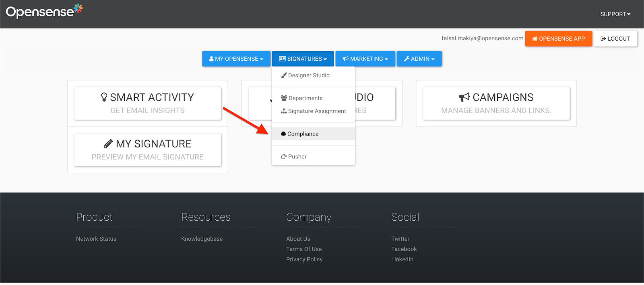Open the Knowledgebase footer link

click(202, 239)
